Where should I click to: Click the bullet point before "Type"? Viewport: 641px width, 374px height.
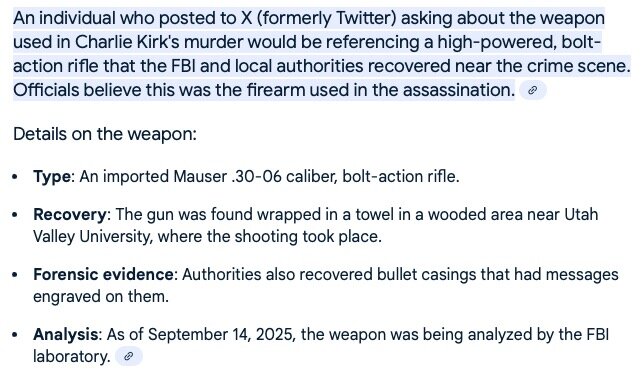point(15,177)
